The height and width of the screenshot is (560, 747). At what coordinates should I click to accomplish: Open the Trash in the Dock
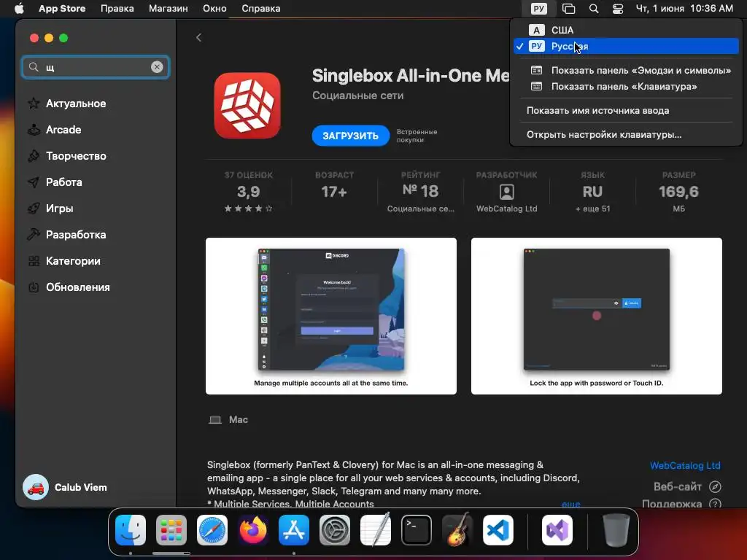[616, 530]
